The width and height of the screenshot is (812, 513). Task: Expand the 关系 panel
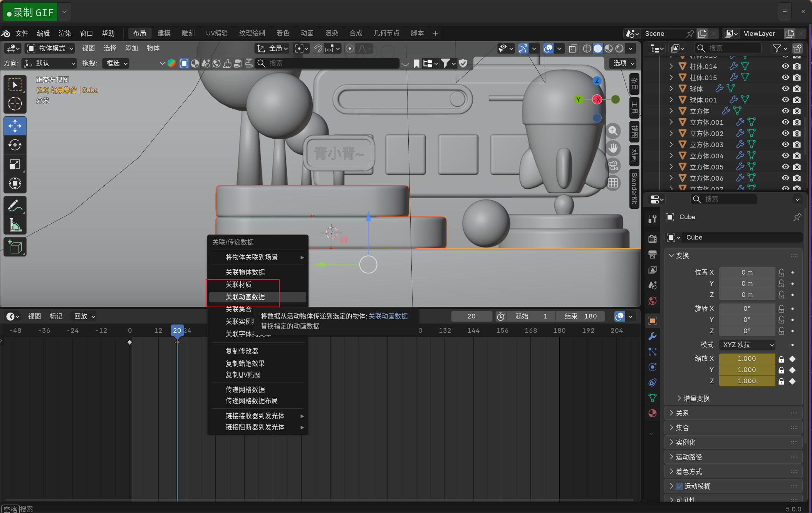[x=682, y=413]
